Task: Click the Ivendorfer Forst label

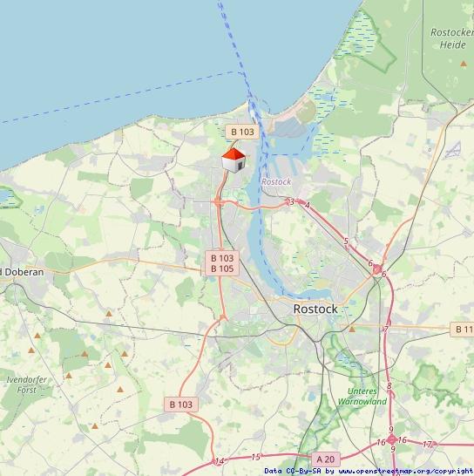Action: pyautogui.click(x=27, y=384)
